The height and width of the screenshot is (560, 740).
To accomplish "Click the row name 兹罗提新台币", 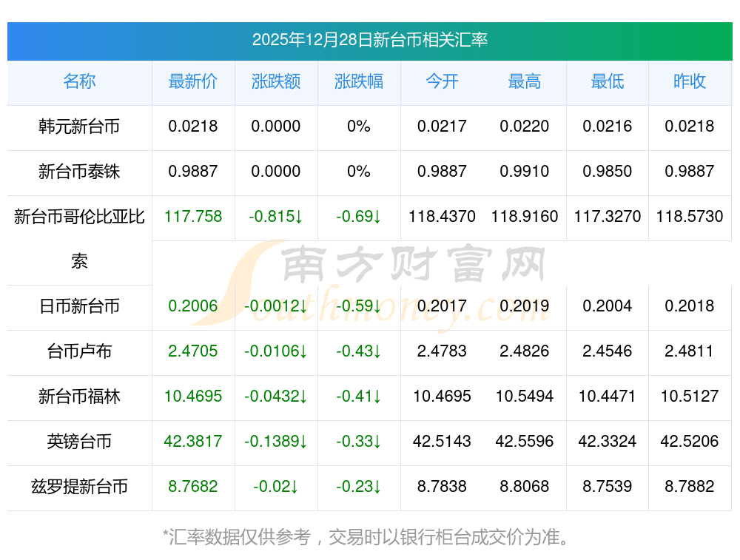I will tap(79, 487).
